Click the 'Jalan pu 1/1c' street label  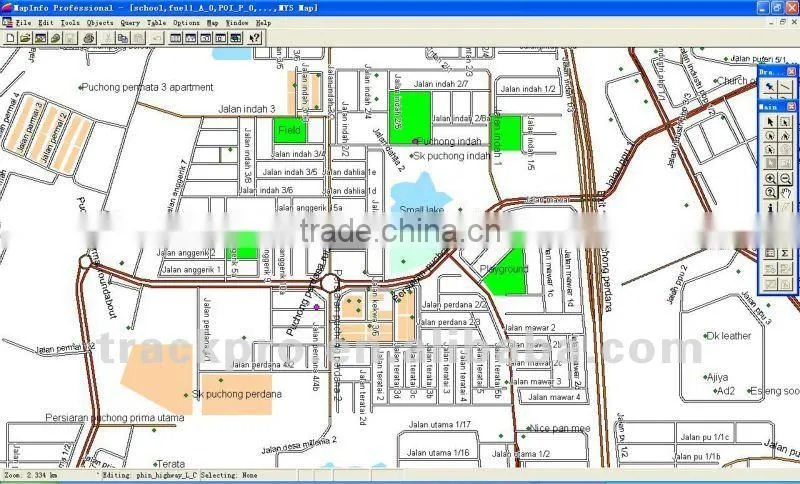click(x=705, y=437)
